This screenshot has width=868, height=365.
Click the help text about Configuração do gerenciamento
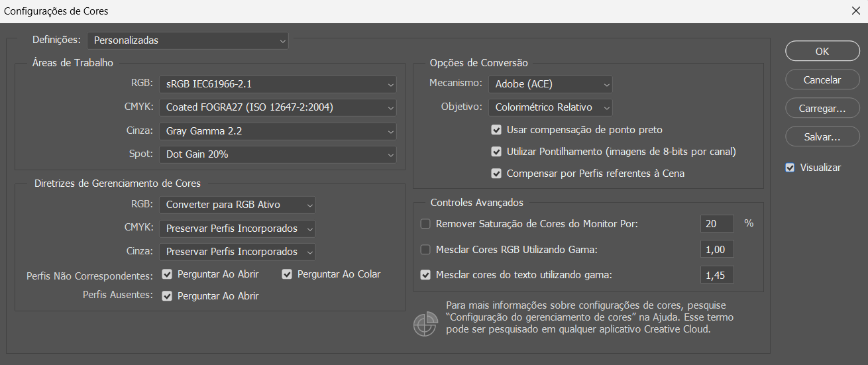point(590,317)
